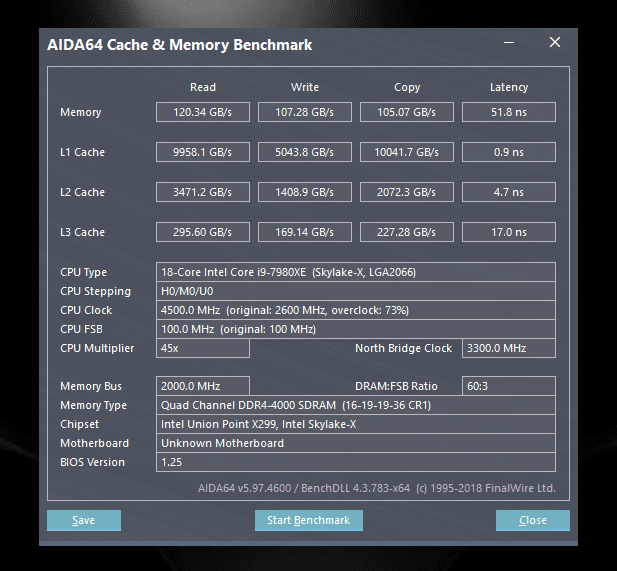Image resolution: width=617 pixels, height=571 pixels.
Task: Select the Memory Copy value 105.07 GB/s
Action: pos(406,112)
